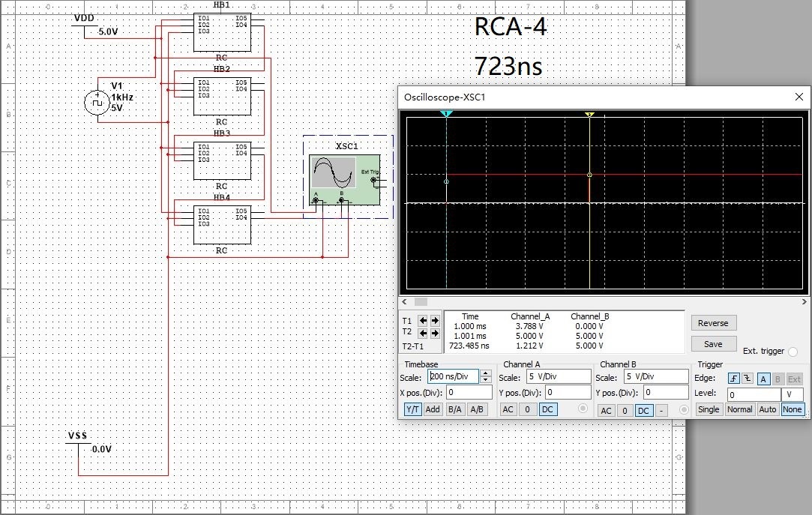Set trigger mode to Single
The width and height of the screenshot is (812, 515).
pyautogui.click(x=708, y=409)
